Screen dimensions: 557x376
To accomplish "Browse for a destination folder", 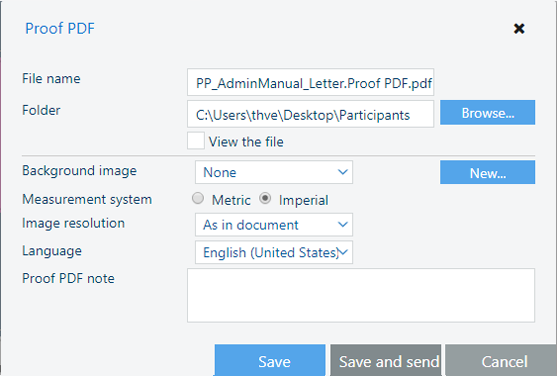I will (487, 113).
